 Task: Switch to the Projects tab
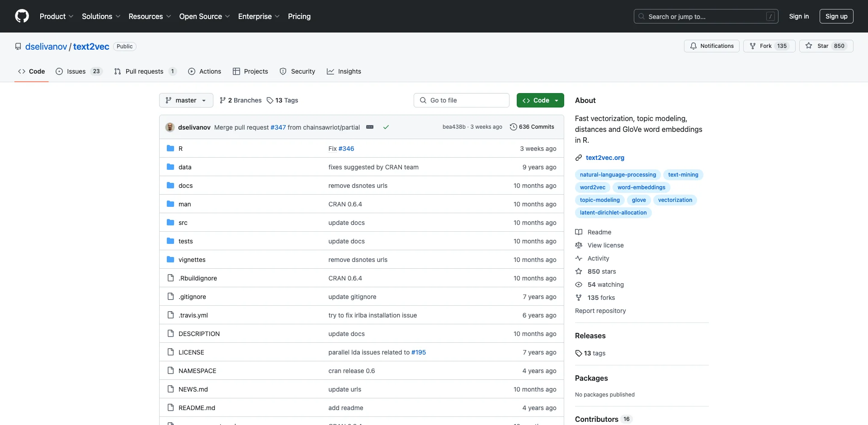250,71
